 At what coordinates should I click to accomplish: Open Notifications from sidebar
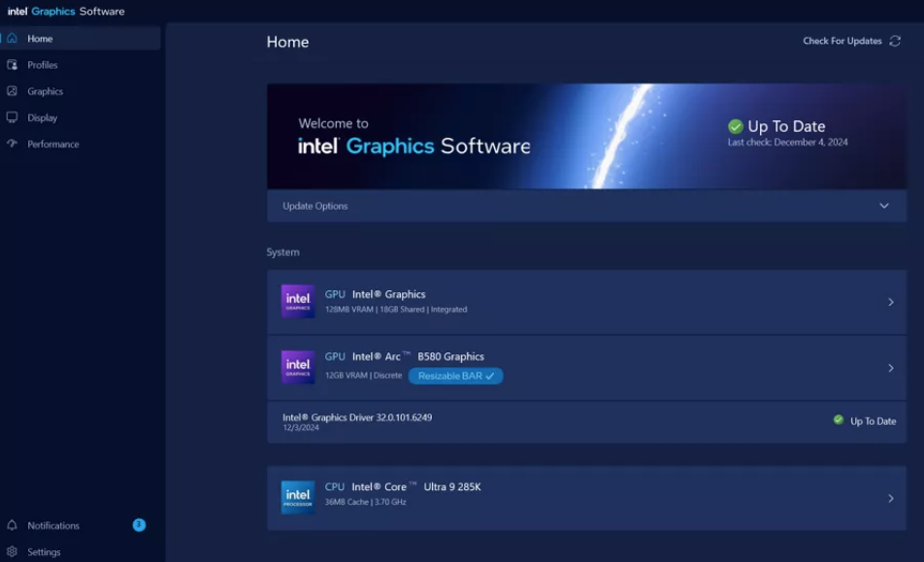81,525
